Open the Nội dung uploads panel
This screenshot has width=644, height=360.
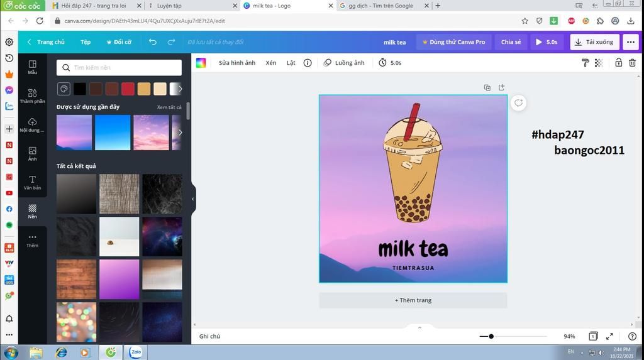click(33, 125)
